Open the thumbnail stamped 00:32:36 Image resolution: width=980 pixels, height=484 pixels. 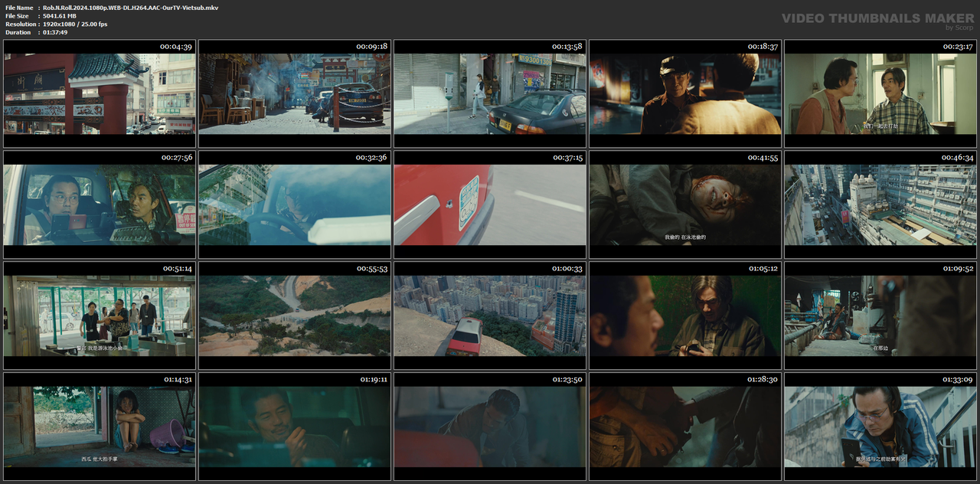[295, 204]
